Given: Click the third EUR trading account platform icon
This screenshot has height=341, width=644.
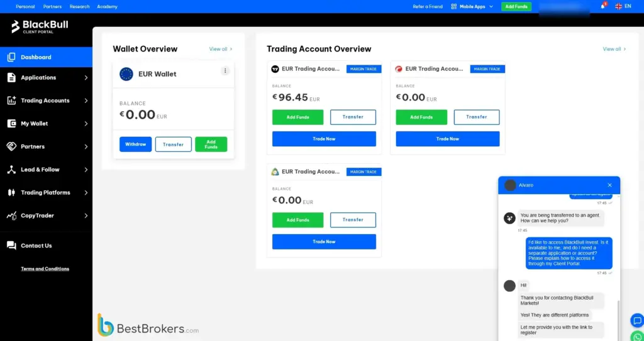Looking at the screenshot, I should tap(275, 171).
